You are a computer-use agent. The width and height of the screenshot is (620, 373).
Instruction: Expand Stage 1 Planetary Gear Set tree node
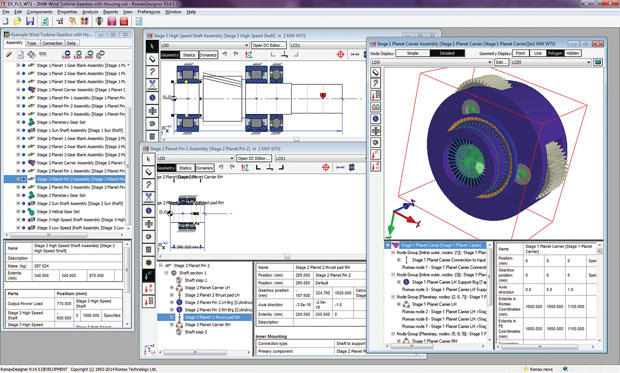18,122
